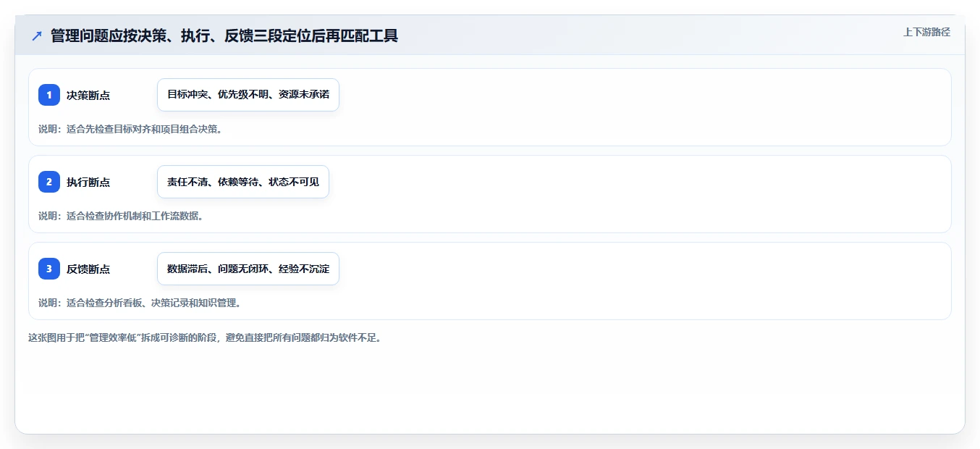Viewport: 980px width, 449px height.
Task: Click the note 说明：适合检查分析看板、决策记录和知识管理
Action: click(140, 303)
